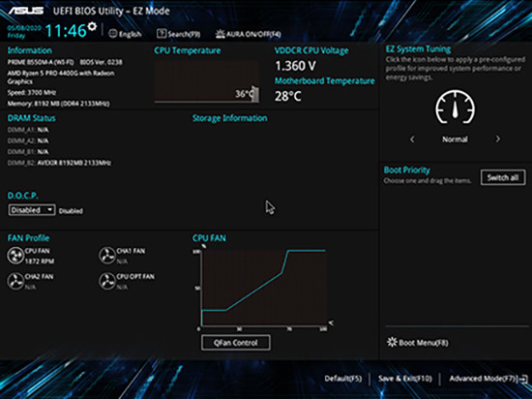This screenshot has width=532, height=399.
Task: Click the CPU FAN curve graph
Action: tap(264, 288)
